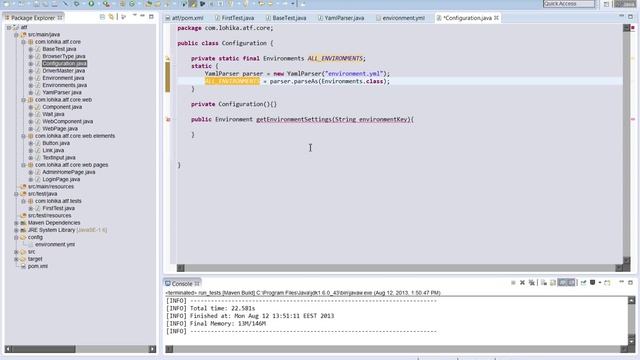Select WebComponent.java in the tree
This screenshot has width=640, height=360.
pos(67,122)
